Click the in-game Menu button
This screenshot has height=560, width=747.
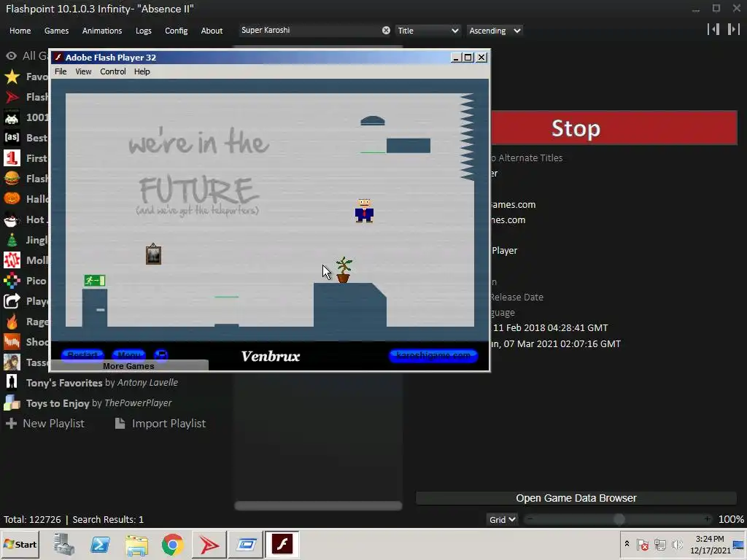coord(128,355)
